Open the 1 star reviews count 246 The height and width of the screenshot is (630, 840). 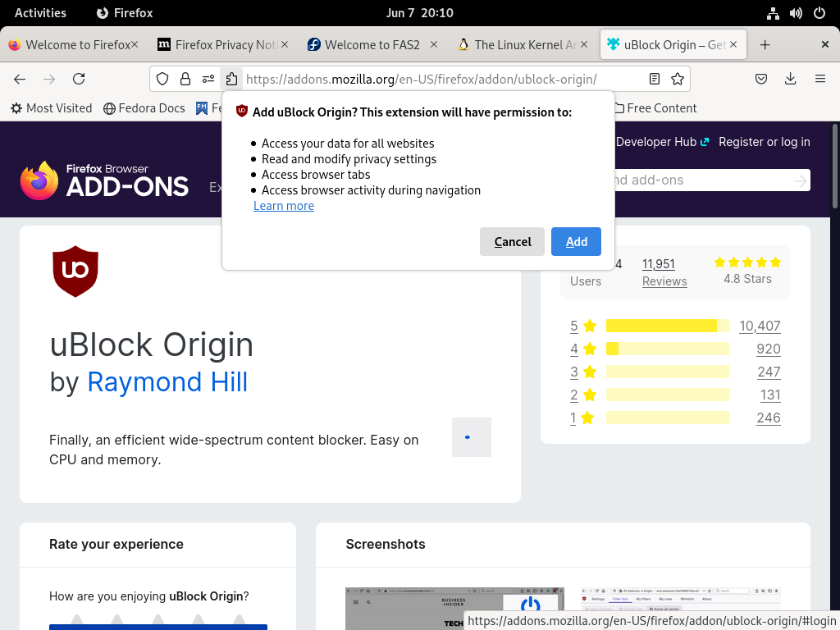point(768,418)
